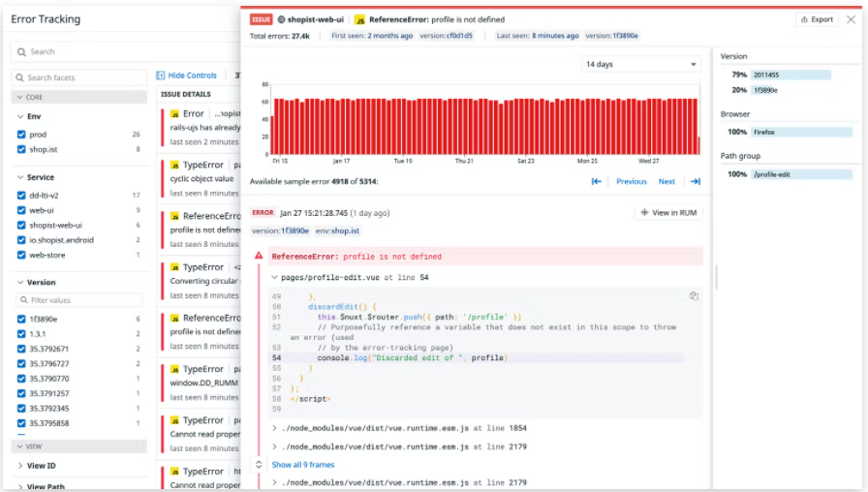This screenshot has height=492, width=868.
Task: Open the Converting circular TypeError issue
Action: pos(201,281)
